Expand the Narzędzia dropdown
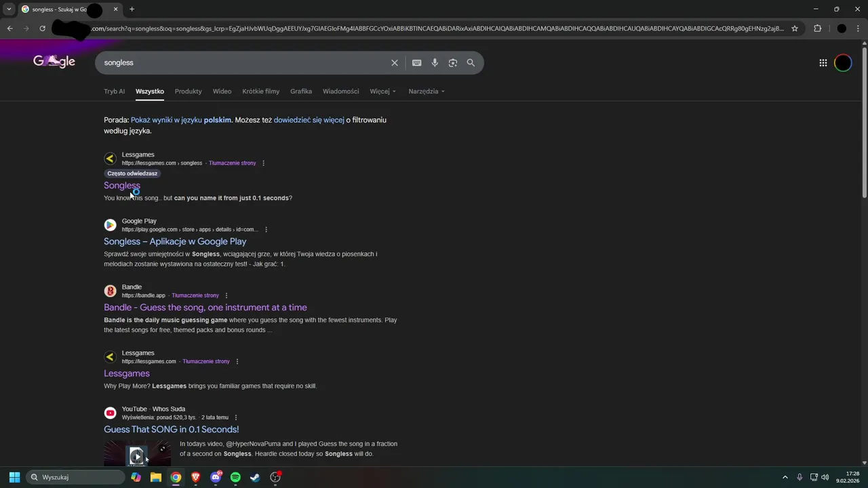 pyautogui.click(x=427, y=91)
